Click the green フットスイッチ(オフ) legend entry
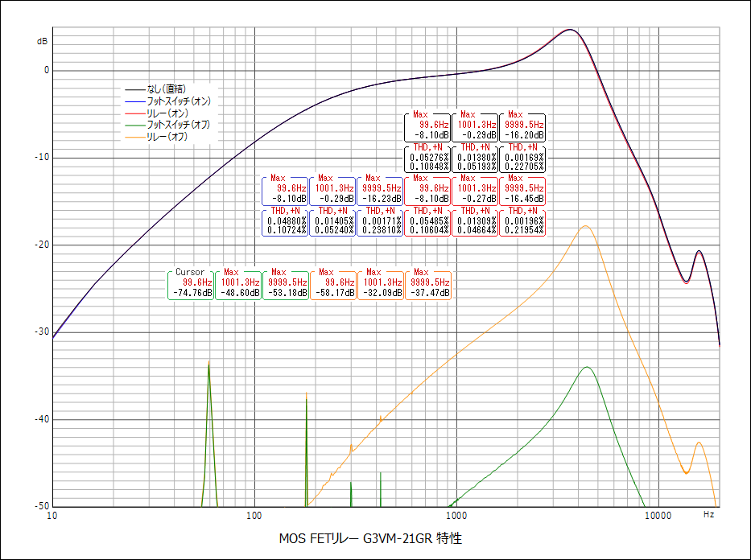The width and height of the screenshot is (751, 560). tap(167, 125)
